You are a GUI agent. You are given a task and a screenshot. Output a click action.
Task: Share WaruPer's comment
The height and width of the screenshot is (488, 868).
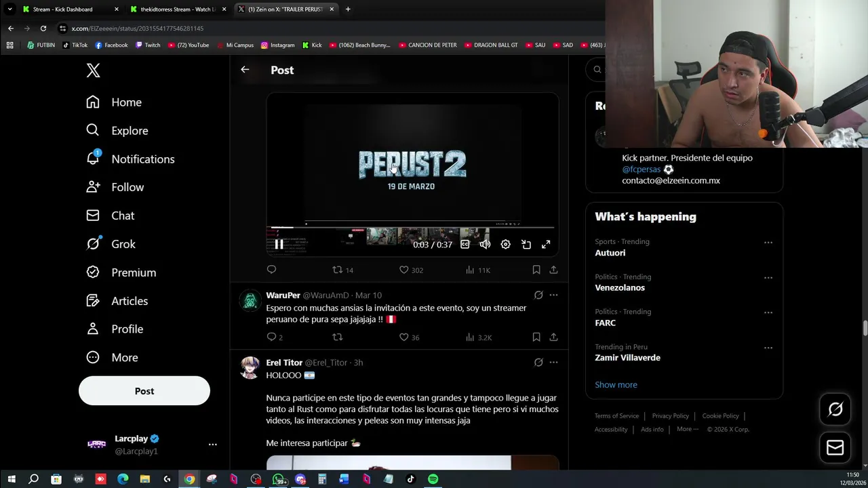553,337
